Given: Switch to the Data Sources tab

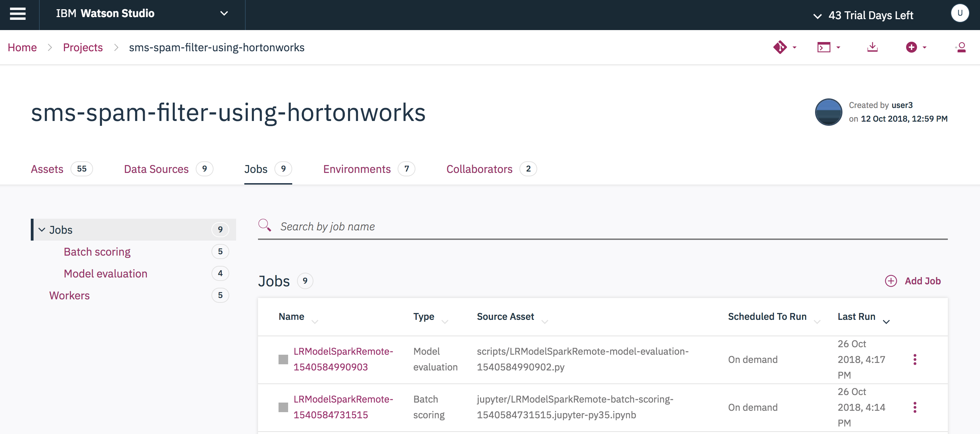Looking at the screenshot, I should tap(156, 169).
